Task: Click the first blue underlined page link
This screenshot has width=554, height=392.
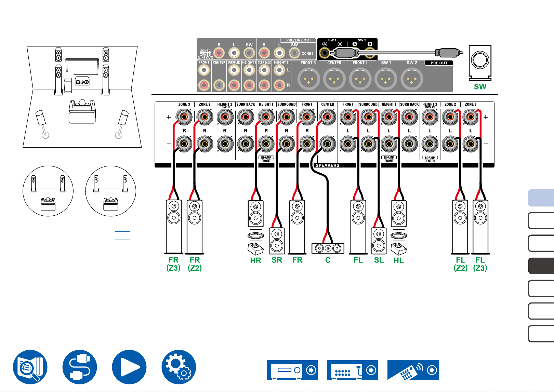Action: pos(122,231)
